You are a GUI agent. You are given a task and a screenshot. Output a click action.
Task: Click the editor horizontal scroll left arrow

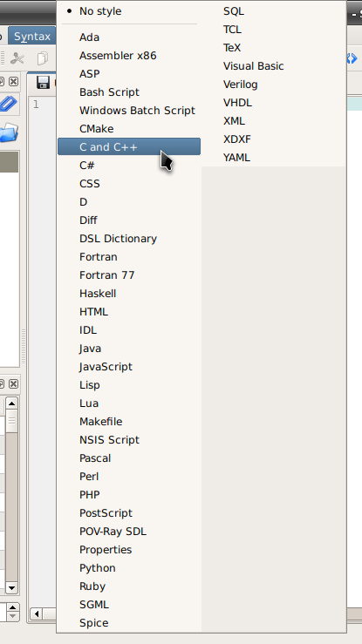pos(36,614)
